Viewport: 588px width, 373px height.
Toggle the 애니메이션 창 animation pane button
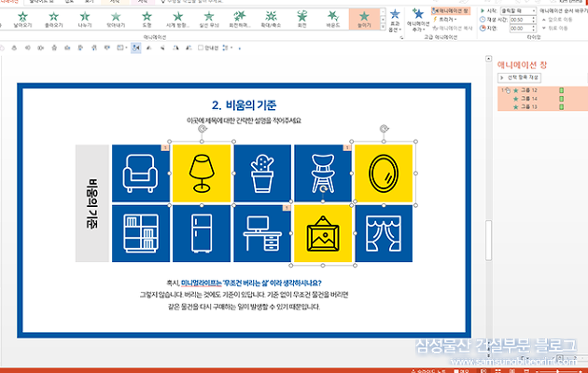pyautogui.click(x=451, y=11)
